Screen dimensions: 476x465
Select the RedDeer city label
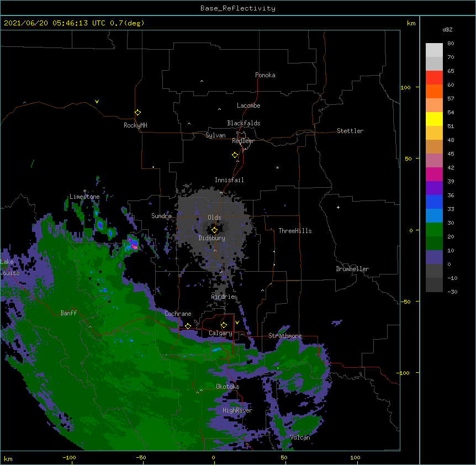click(243, 141)
